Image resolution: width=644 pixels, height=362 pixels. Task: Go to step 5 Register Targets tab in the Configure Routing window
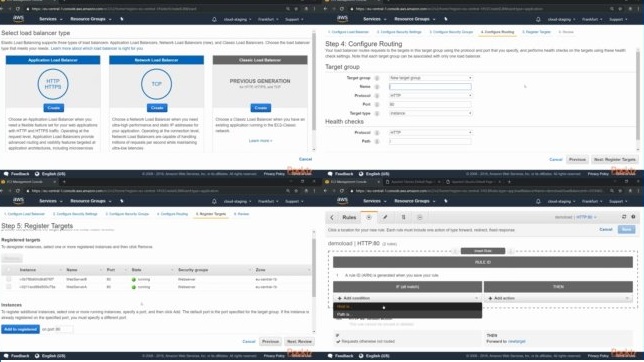(x=536, y=32)
